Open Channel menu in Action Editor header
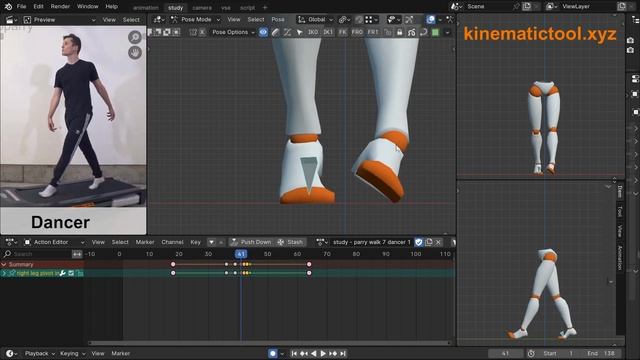Viewport: 640px width, 360px height. click(172, 242)
